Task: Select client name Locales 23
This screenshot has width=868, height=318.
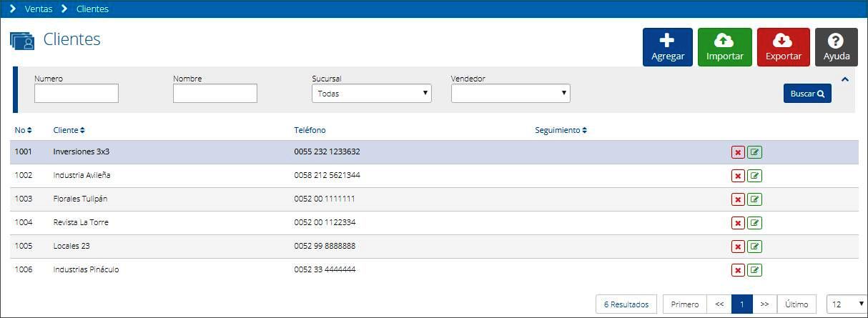Action: [71, 246]
